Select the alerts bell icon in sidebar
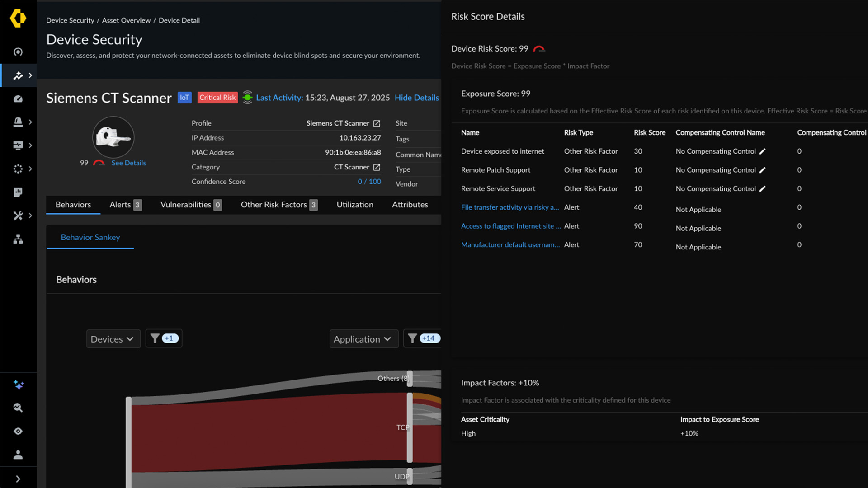The width and height of the screenshot is (868, 488). pos(18,122)
